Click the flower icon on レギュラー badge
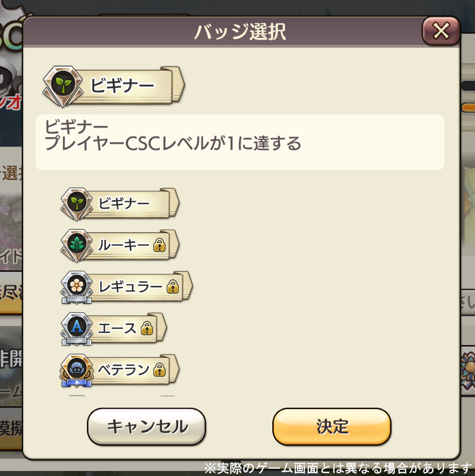 (77, 285)
